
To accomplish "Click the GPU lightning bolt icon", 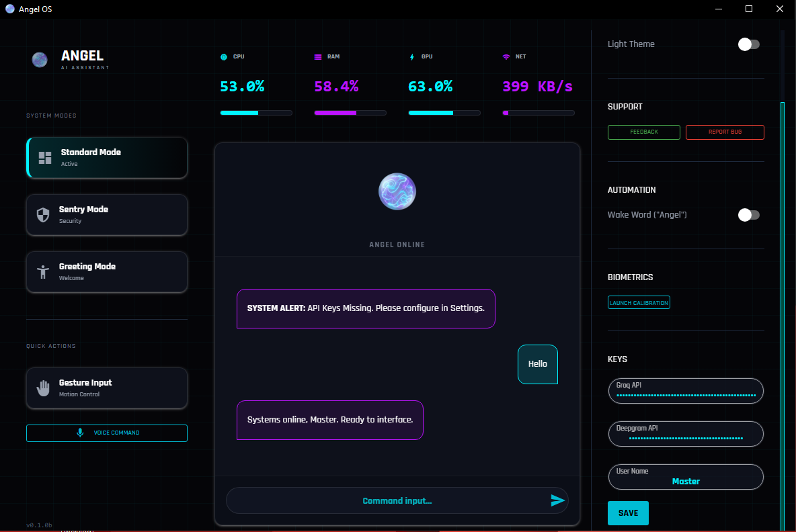I will pos(412,57).
